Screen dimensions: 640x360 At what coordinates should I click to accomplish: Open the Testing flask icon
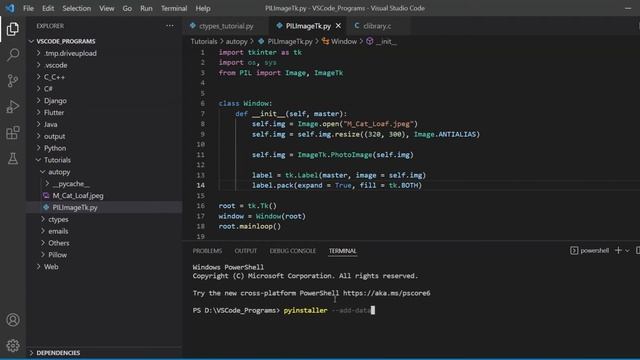coord(13,159)
